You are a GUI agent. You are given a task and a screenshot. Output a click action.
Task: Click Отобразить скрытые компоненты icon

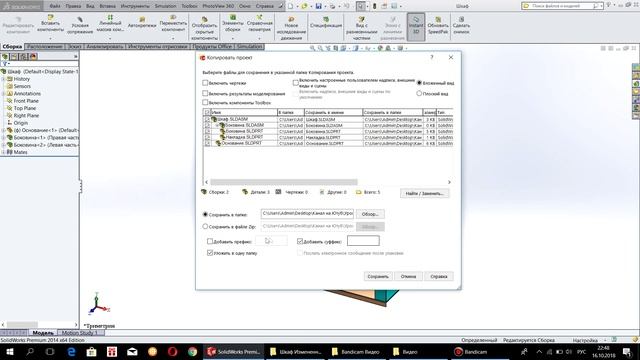point(204,19)
